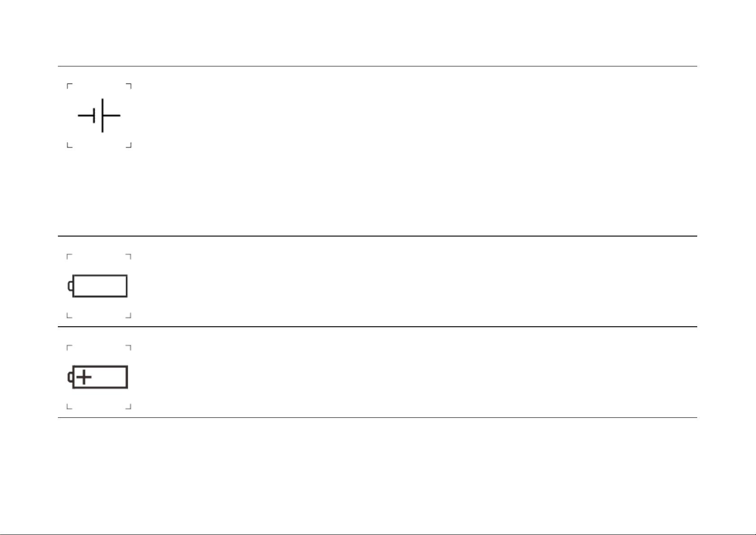Click top-left corner bracket of empty battery

click(69, 256)
